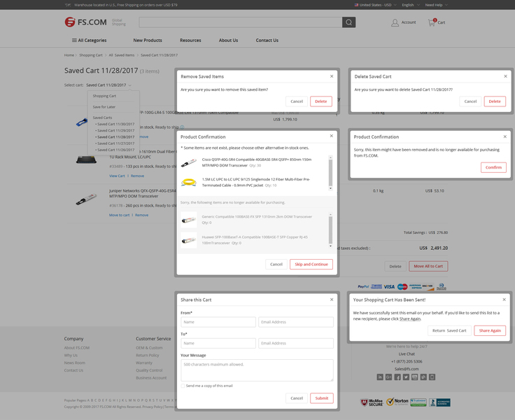The image size is (515, 420).
Task: Click the Wire Transfer payment logo
Action: click(376, 286)
